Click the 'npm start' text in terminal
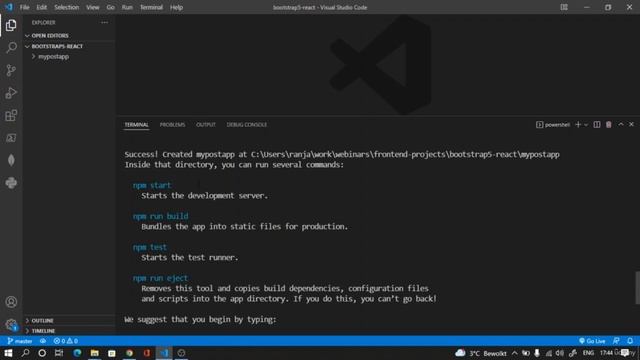Screen dimensions: 640x360 point(152,185)
